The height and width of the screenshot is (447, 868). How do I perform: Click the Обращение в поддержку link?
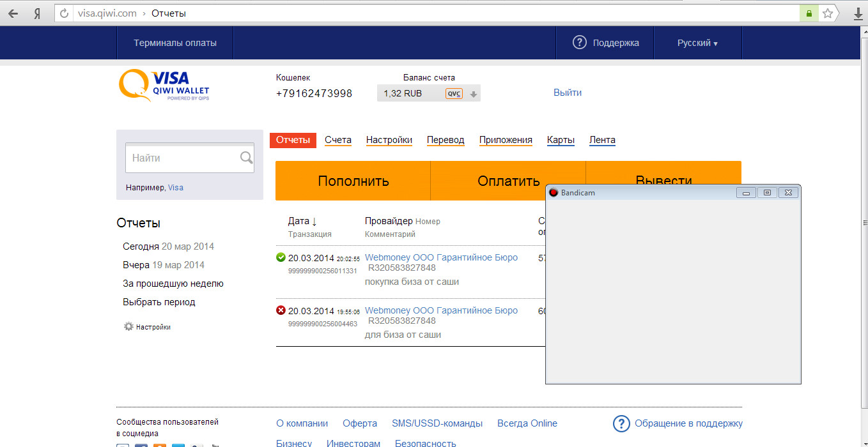(688, 423)
